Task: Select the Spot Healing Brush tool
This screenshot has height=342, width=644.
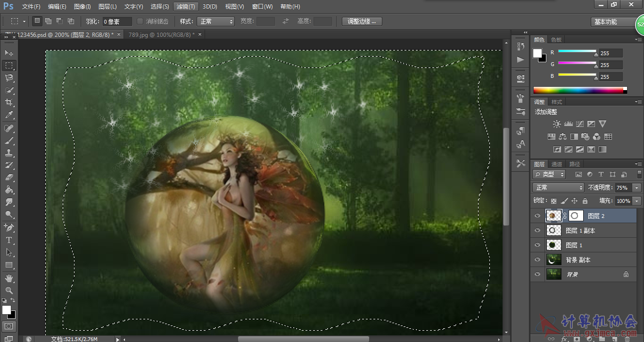Action: pyautogui.click(x=9, y=128)
